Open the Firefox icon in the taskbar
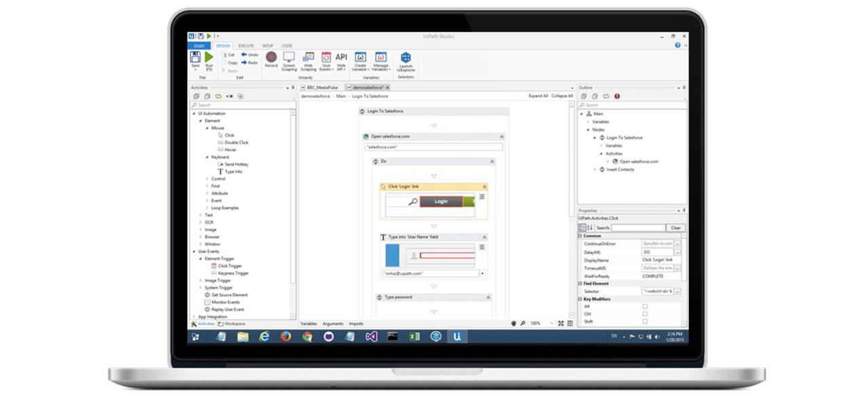The width and height of the screenshot is (868, 405). (x=285, y=336)
